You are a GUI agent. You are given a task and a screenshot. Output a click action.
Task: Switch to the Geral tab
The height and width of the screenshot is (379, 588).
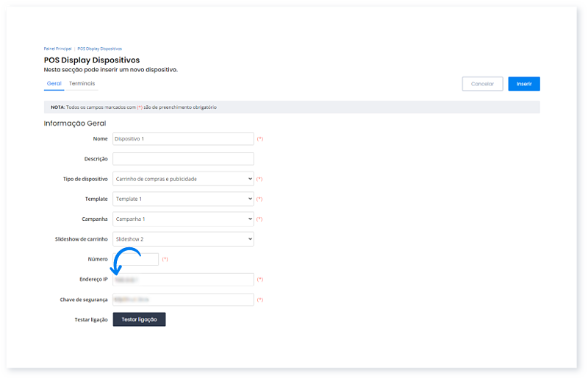click(54, 84)
